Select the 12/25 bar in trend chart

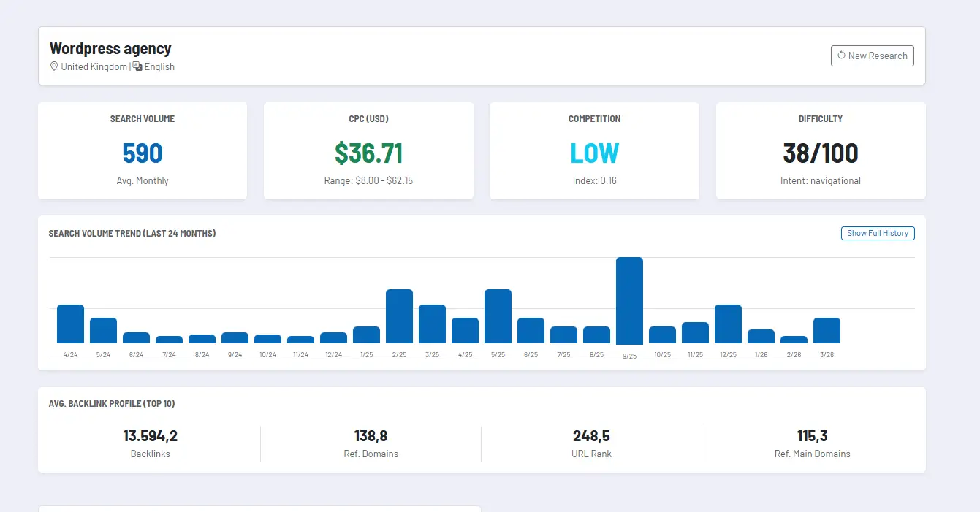[x=728, y=324]
